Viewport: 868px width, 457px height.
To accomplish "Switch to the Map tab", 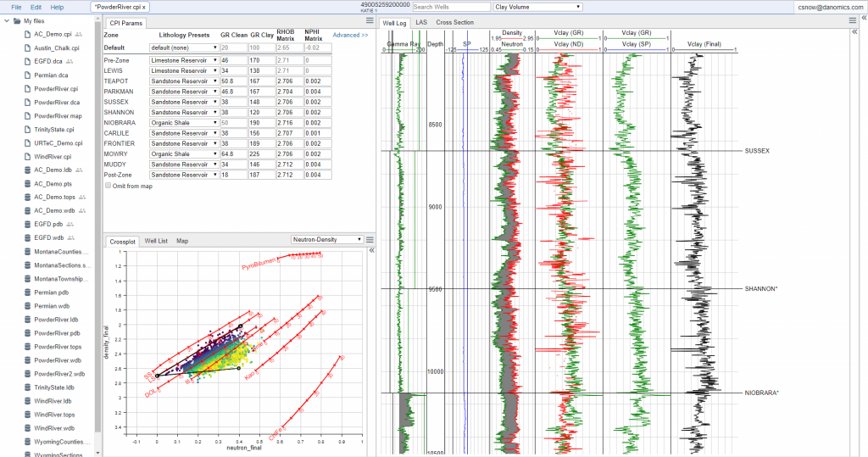I will (182, 241).
